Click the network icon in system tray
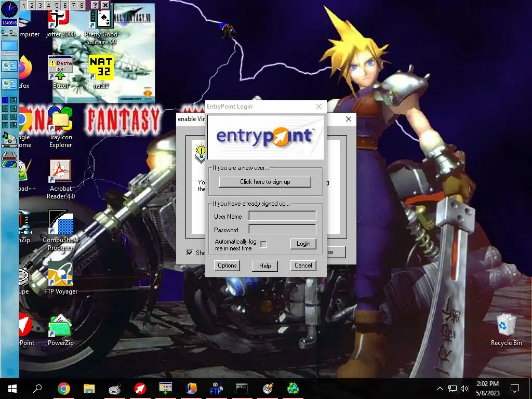This screenshot has height=399, width=532. coord(453,389)
